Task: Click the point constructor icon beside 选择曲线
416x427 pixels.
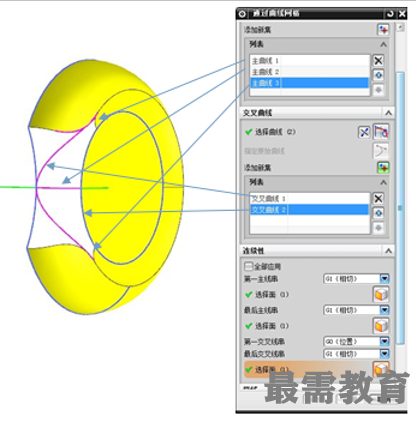Action: pyautogui.click(x=364, y=132)
